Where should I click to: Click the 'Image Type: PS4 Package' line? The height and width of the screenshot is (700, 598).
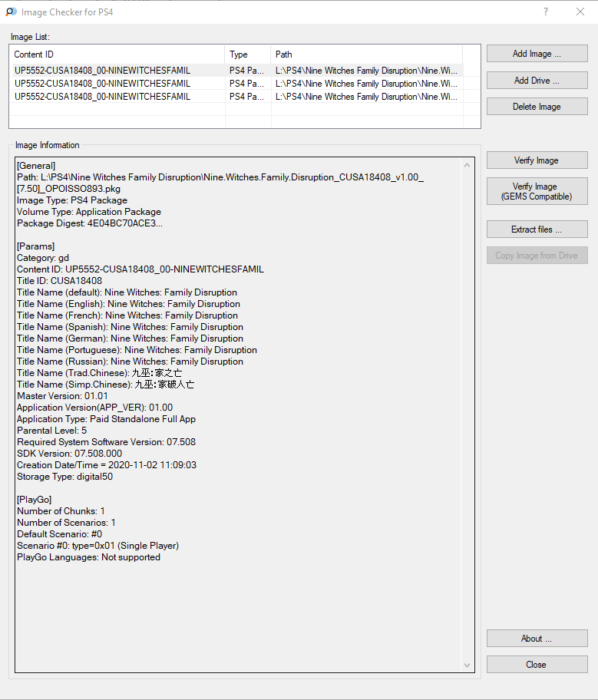click(x=72, y=200)
